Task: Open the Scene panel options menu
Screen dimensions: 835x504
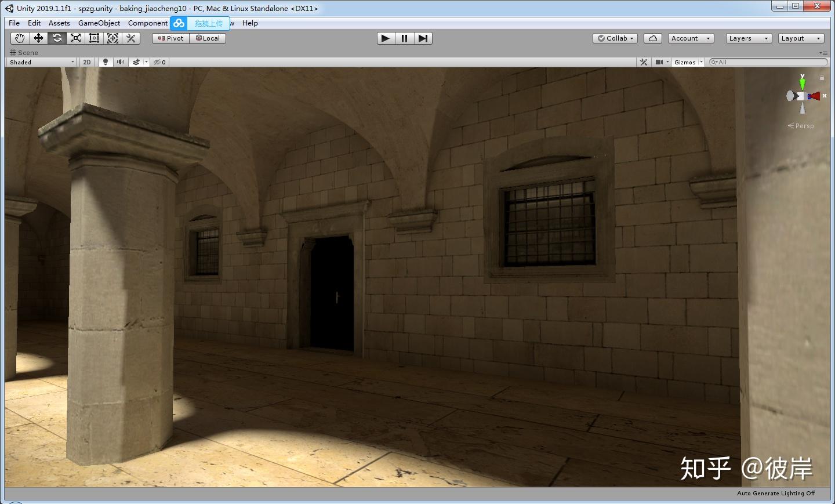Action: [x=823, y=53]
